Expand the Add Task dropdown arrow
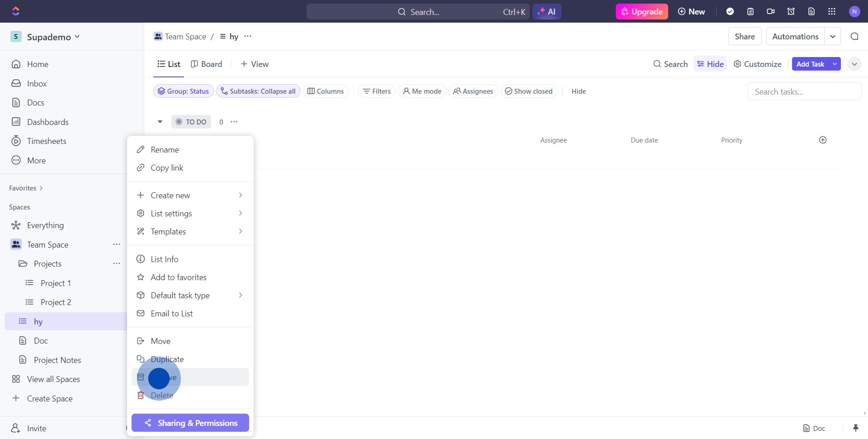Viewport: 868px width, 439px height. pyautogui.click(x=835, y=64)
